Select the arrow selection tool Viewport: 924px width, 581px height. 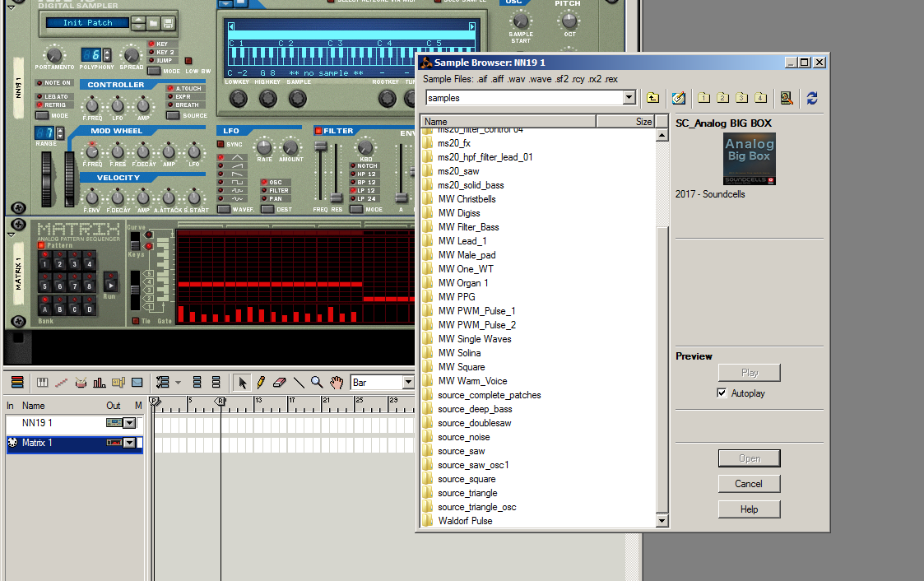click(242, 383)
